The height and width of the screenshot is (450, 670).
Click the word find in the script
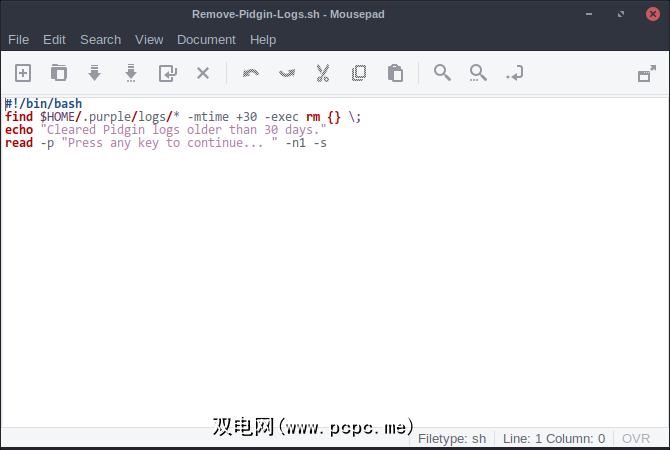[19, 117]
